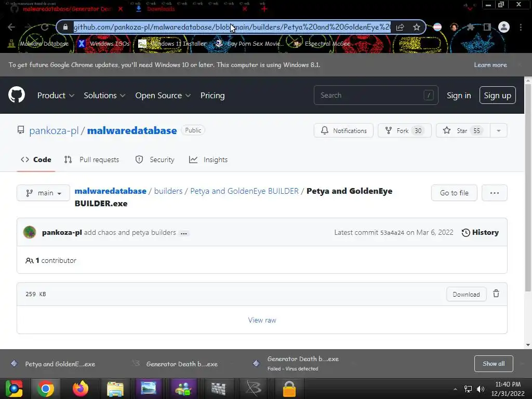Image resolution: width=532 pixels, height=399 pixels.
Task: Click the trash delete file icon
Action: 496,294
